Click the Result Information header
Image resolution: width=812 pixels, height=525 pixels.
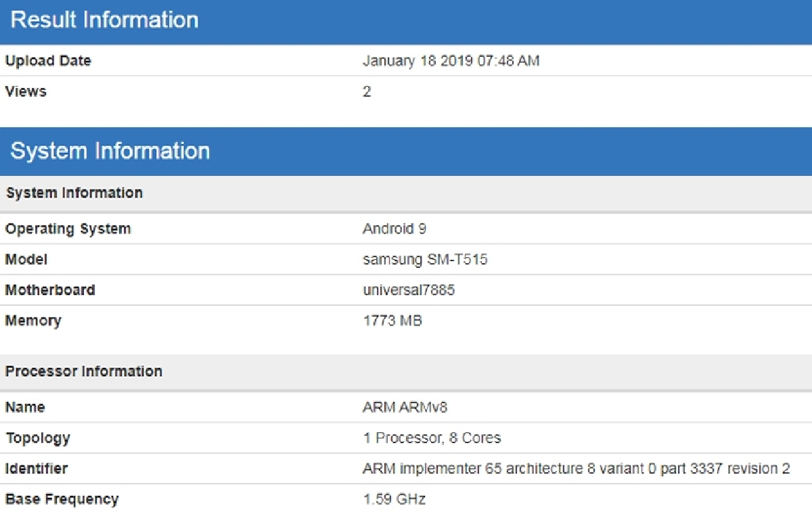(x=105, y=20)
